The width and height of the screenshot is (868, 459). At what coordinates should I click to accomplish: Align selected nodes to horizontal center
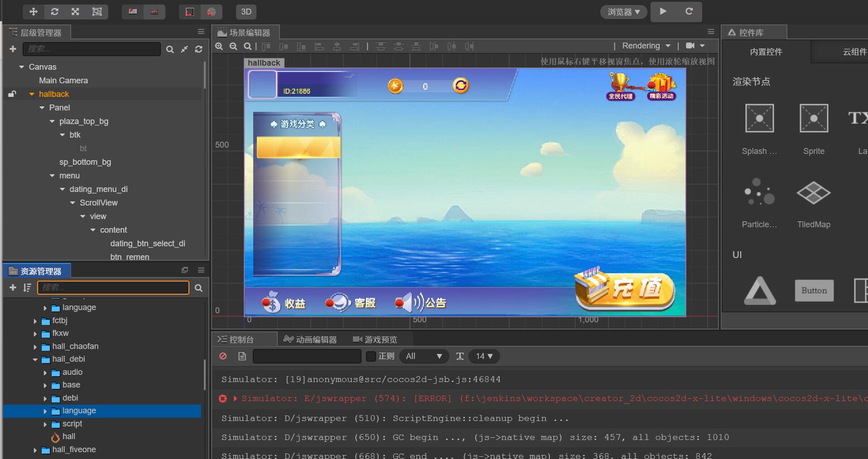(x=337, y=46)
